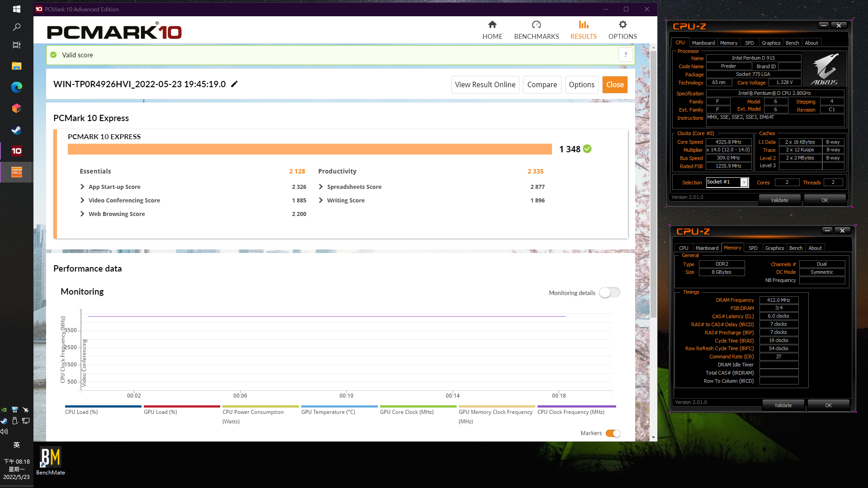
Task: Open Microsoft Edge from the taskbar
Action: pyautogui.click(x=16, y=87)
